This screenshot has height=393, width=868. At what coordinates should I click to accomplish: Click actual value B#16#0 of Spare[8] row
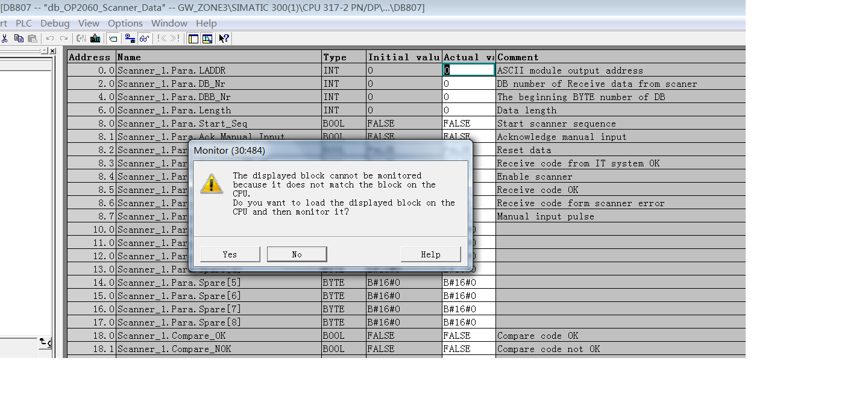pyautogui.click(x=469, y=322)
